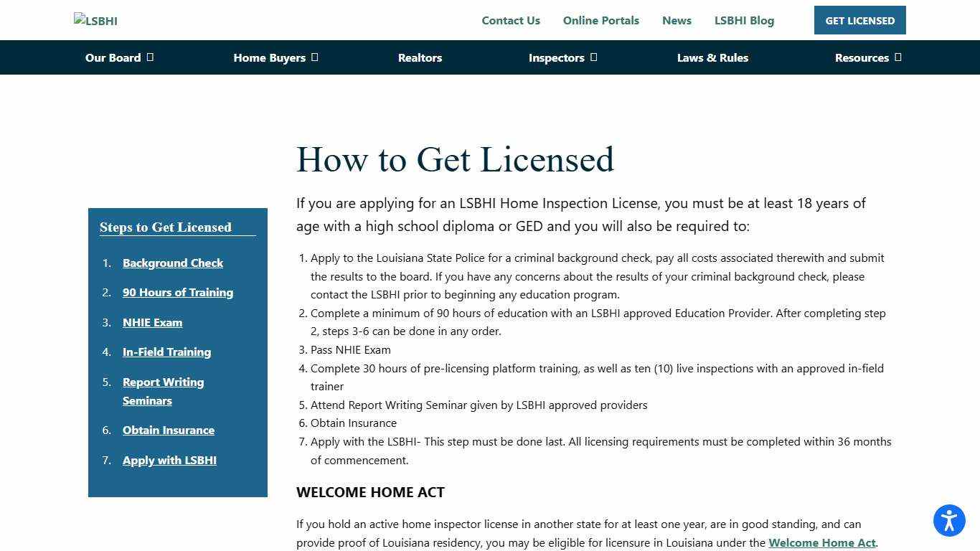Image resolution: width=980 pixels, height=551 pixels.
Task: Click the GET LICENSED button
Action: [x=859, y=20]
